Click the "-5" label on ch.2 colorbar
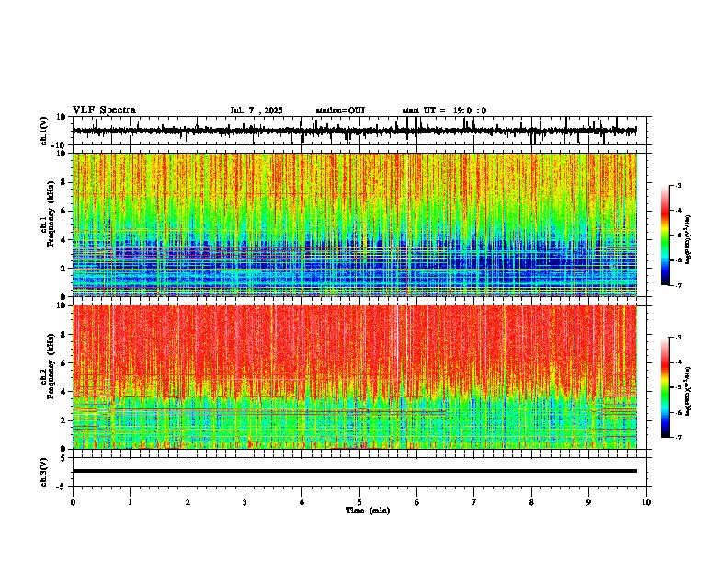 (x=678, y=387)
